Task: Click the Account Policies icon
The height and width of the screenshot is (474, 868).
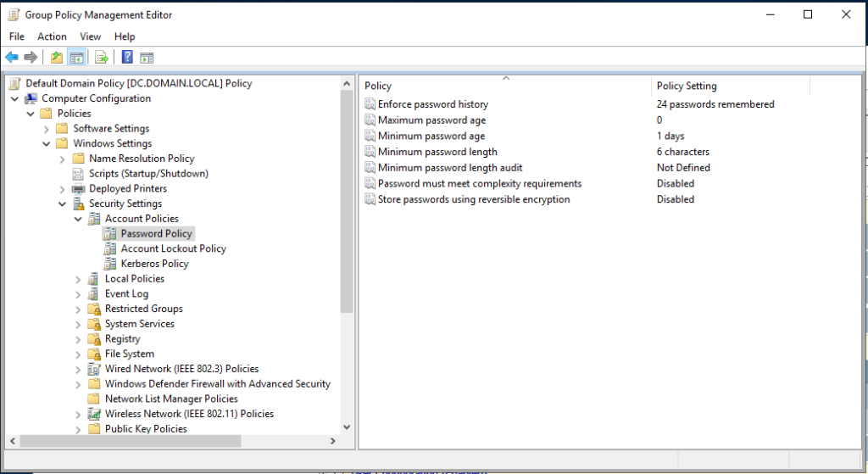Action: click(x=95, y=219)
